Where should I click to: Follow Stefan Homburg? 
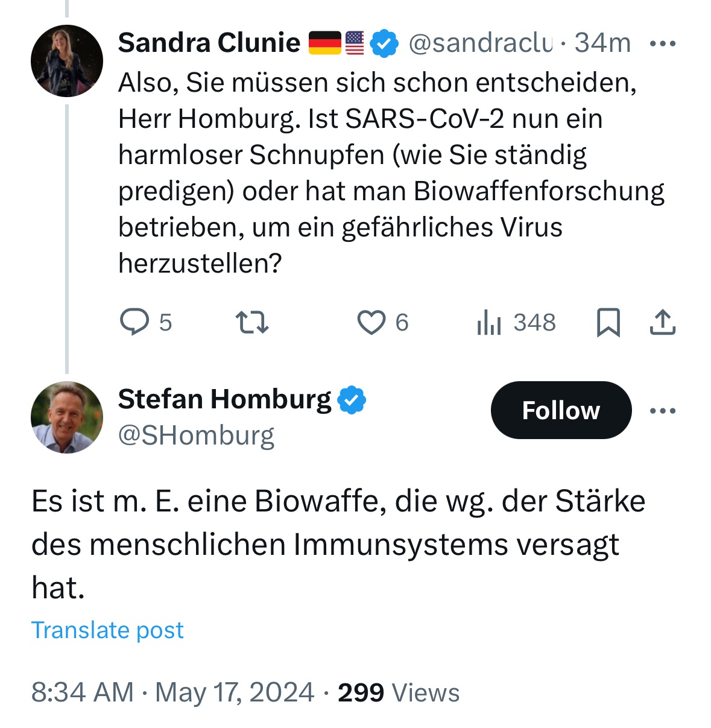(561, 410)
